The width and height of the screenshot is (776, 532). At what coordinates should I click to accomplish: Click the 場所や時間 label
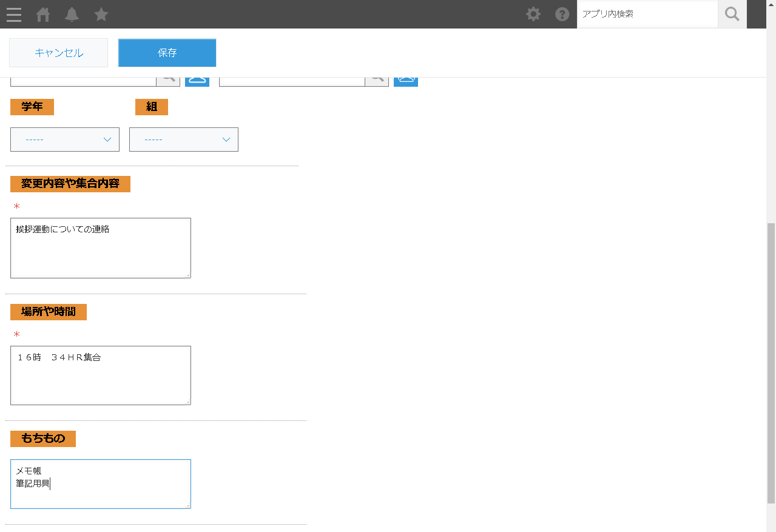pos(49,312)
